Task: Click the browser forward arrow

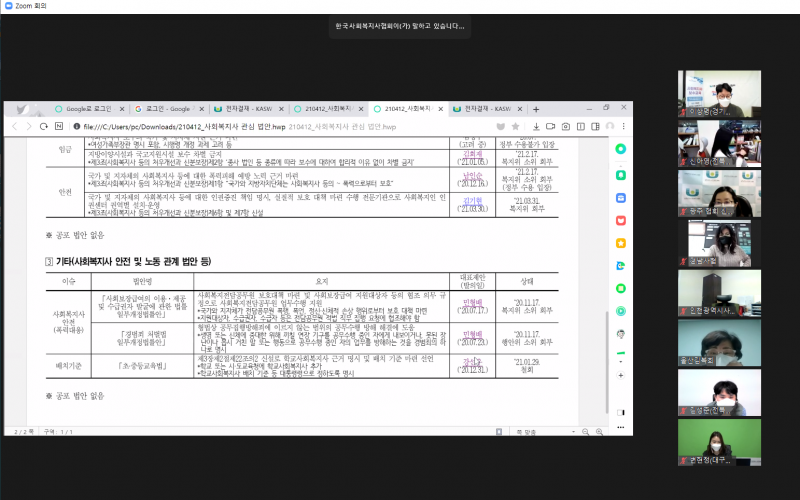Action: 29,126
